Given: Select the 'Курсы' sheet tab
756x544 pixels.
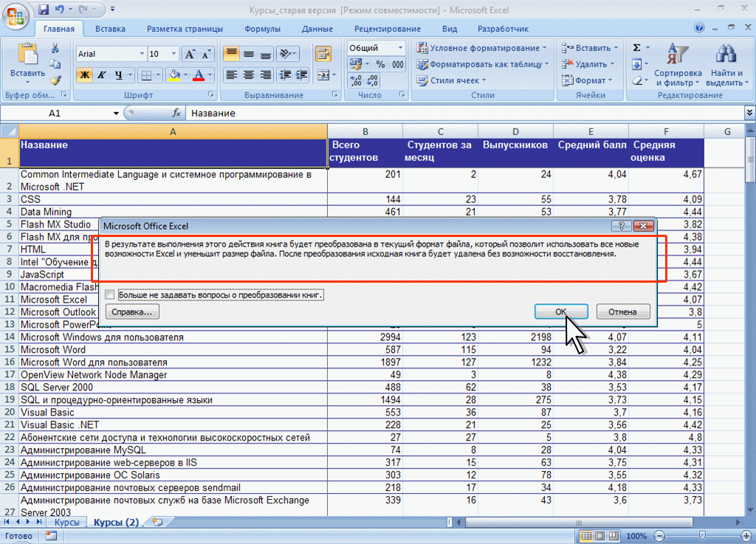Looking at the screenshot, I should (x=66, y=522).
